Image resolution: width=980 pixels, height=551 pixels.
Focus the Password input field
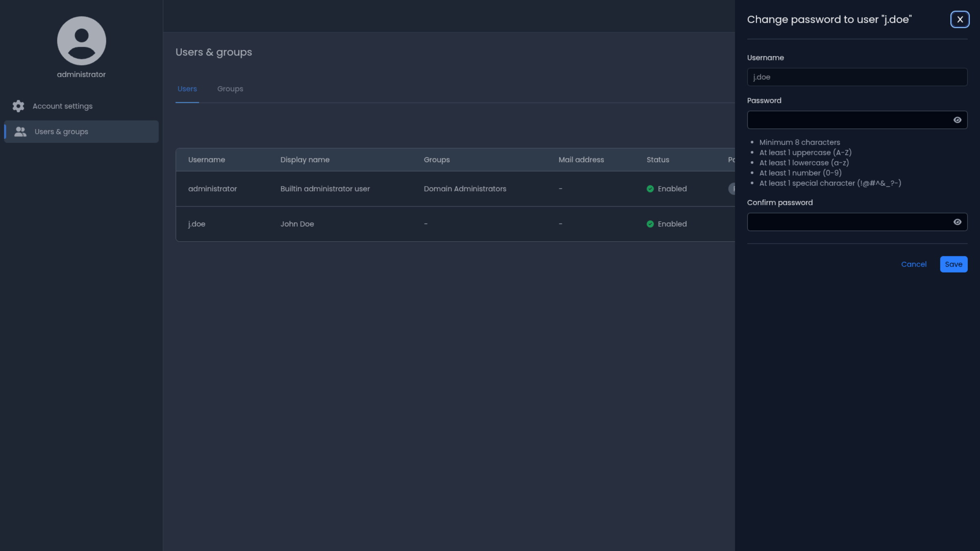(x=857, y=120)
